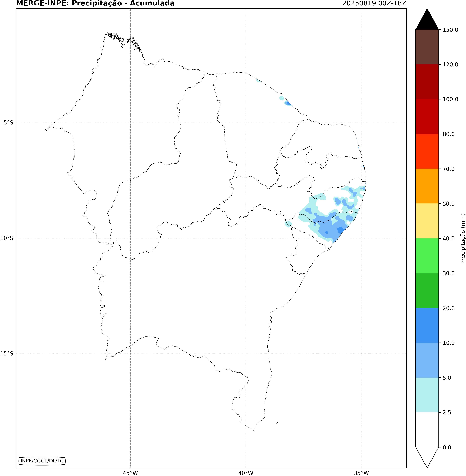Click the dark red 100–120 mm band
The width and height of the screenshot is (466, 476).
pyautogui.click(x=427, y=82)
